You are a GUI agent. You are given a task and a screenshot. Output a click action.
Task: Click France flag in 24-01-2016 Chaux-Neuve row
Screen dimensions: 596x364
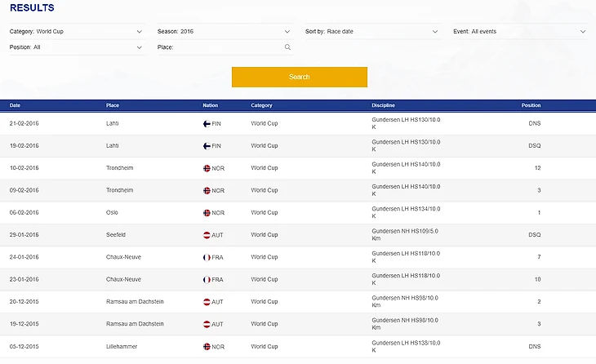click(207, 257)
